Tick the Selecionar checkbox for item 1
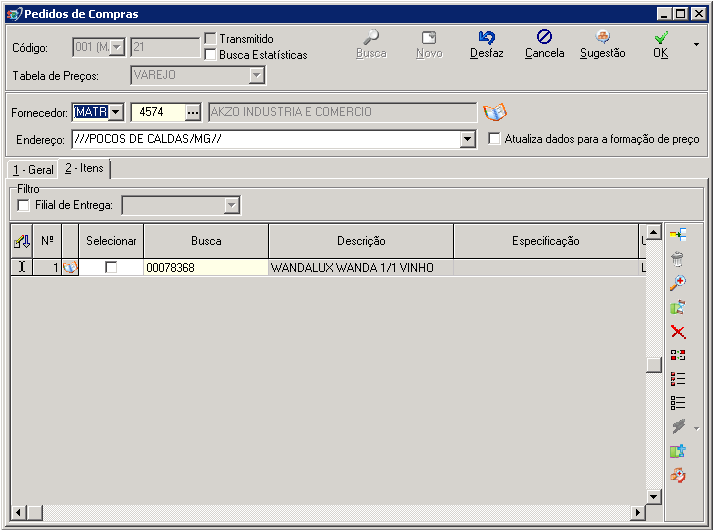 click(x=111, y=267)
